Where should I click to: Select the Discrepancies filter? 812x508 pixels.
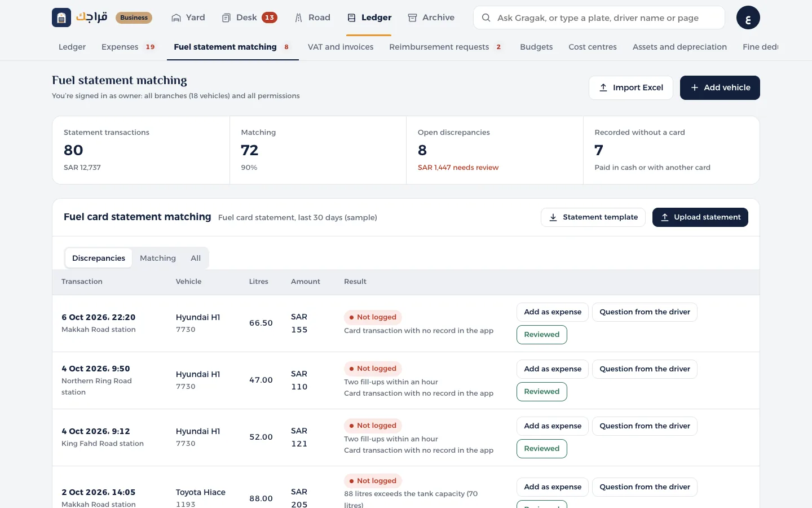tap(99, 258)
